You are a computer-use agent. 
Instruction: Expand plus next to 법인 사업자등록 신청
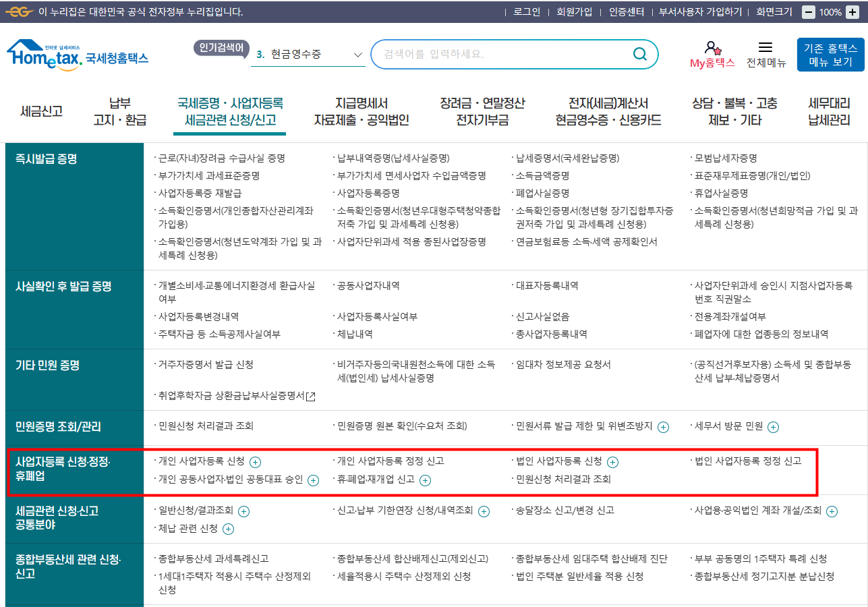point(612,462)
